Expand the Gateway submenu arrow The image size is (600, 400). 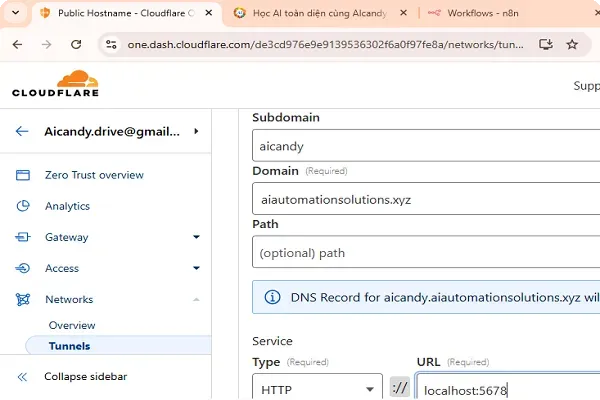click(x=196, y=237)
